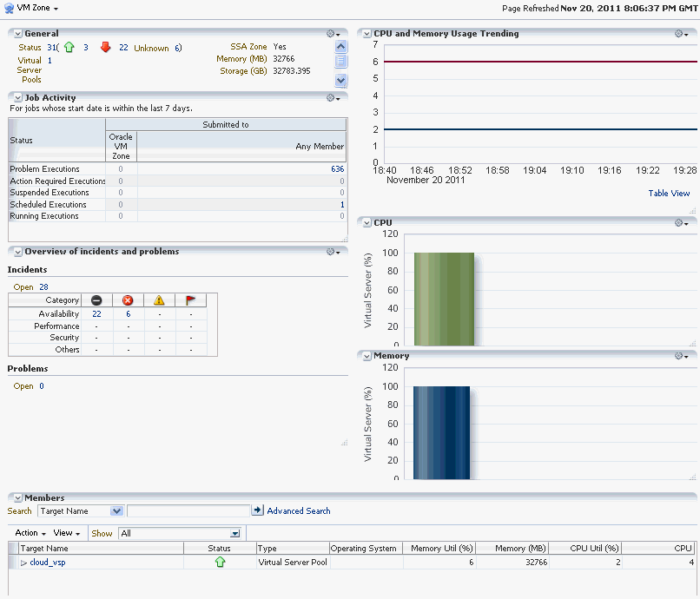Open the Job Activity gear options
The height and width of the screenshot is (599, 700).
[333, 98]
